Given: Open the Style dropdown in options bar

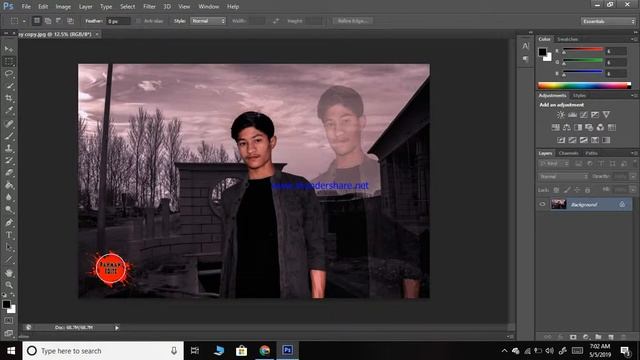Looking at the screenshot, I should pyautogui.click(x=208, y=21).
